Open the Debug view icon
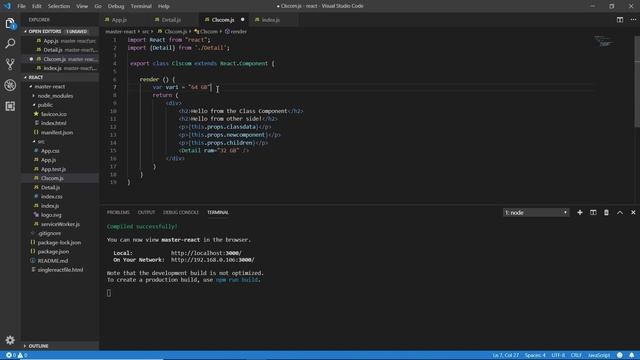The width and height of the screenshot is (640, 360). (x=10, y=85)
